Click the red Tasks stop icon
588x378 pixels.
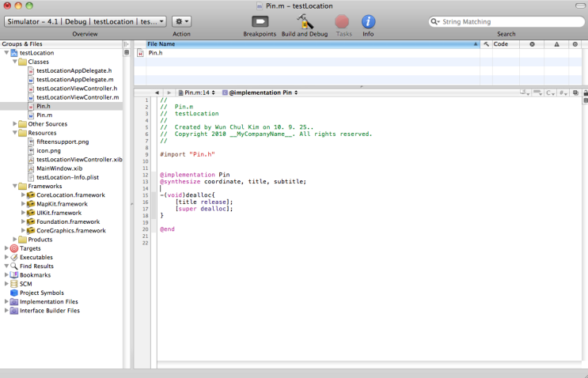pos(342,21)
